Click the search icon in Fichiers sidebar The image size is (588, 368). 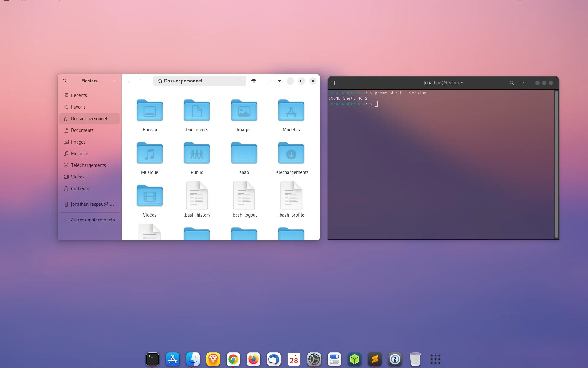click(x=65, y=81)
